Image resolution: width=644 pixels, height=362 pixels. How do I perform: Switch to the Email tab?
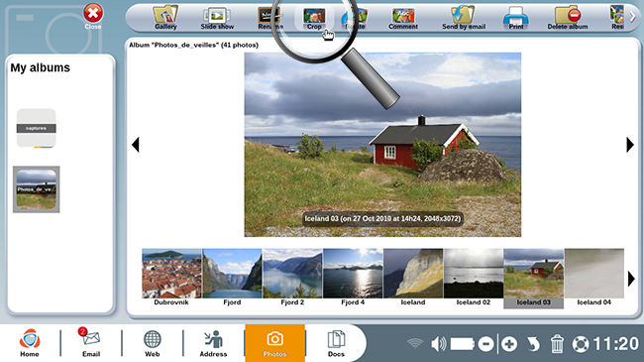tap(91, 343)
